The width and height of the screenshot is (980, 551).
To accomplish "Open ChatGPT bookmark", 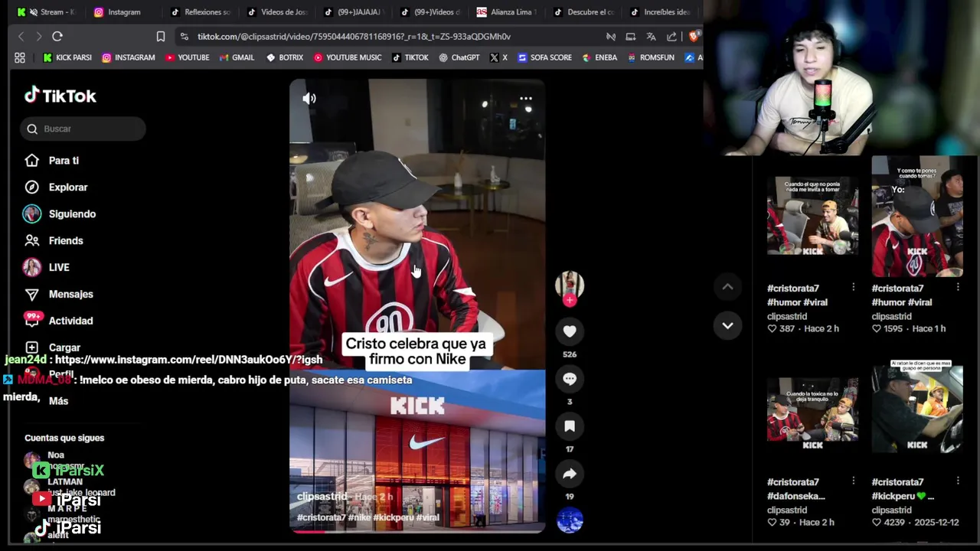I will (x=459, y=57).
